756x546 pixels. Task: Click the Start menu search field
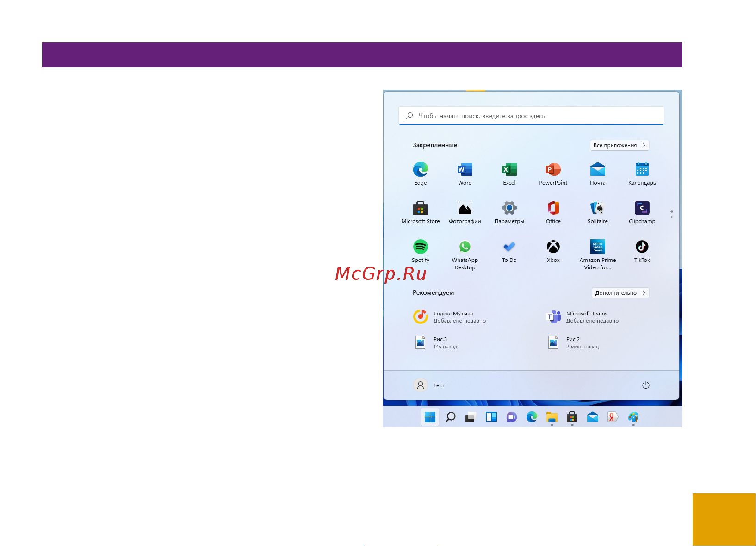531,116
